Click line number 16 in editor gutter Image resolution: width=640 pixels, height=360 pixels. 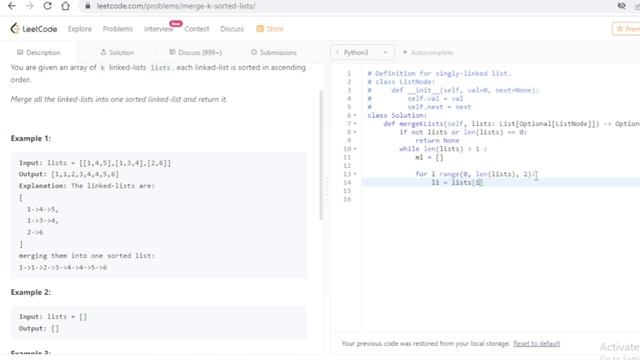pyautogui.click(x=347, y=199)
